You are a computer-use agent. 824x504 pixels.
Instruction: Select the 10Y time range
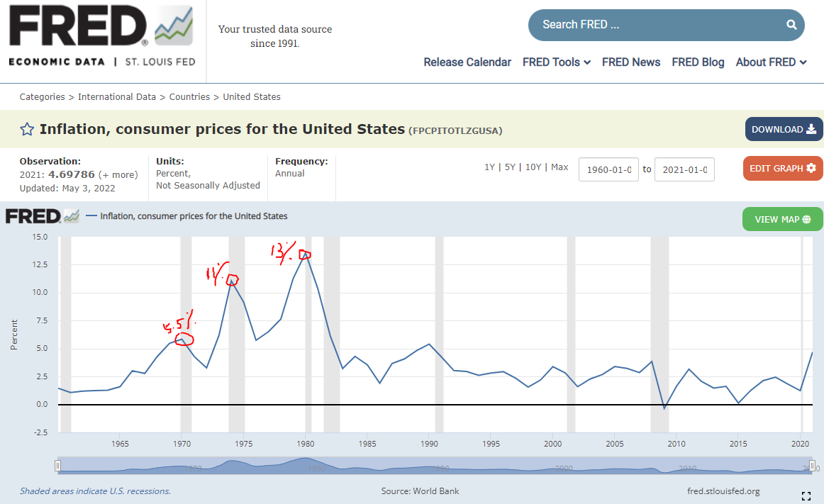(533, 167)
